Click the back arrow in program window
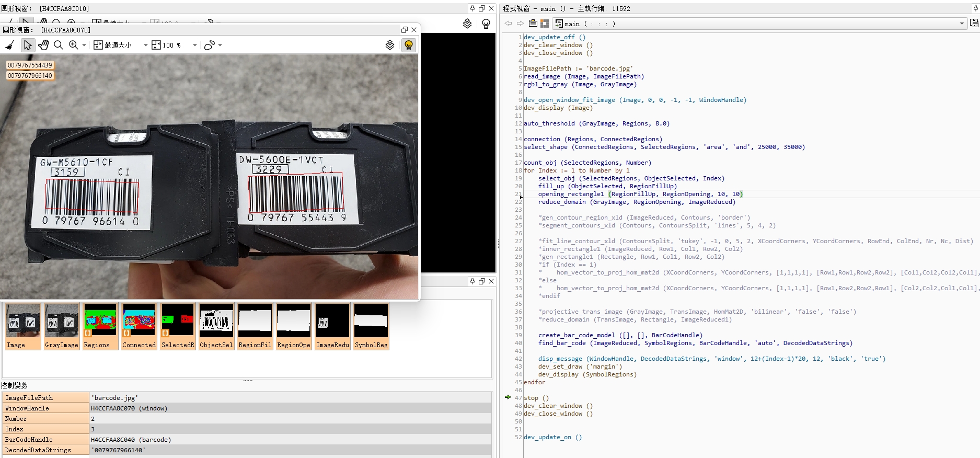 (508, 24)
